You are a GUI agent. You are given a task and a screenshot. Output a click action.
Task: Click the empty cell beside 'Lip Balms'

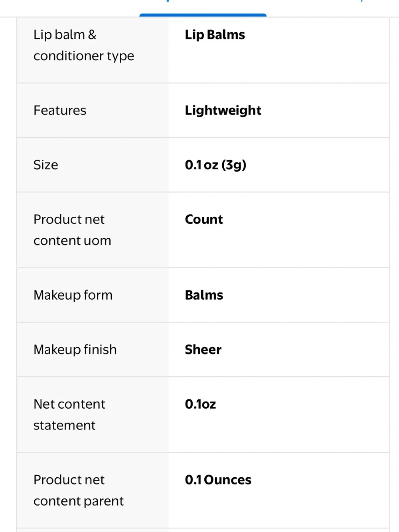coord(317,50)
